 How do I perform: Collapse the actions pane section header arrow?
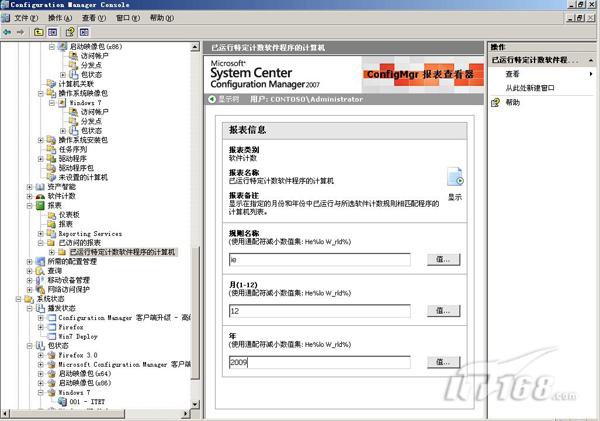click(591, 60)
